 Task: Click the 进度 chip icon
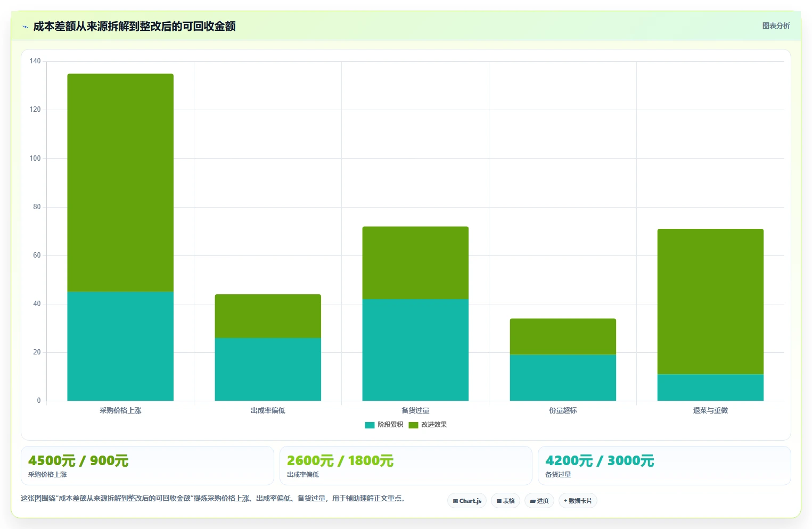[532, 501]
